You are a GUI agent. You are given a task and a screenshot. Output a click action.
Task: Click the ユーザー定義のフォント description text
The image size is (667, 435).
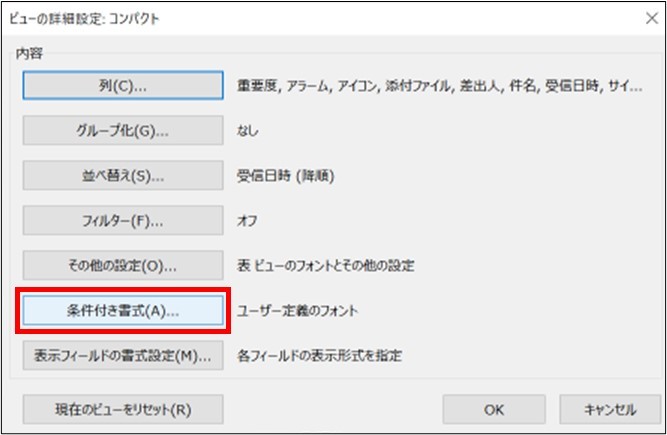point(297,310)
